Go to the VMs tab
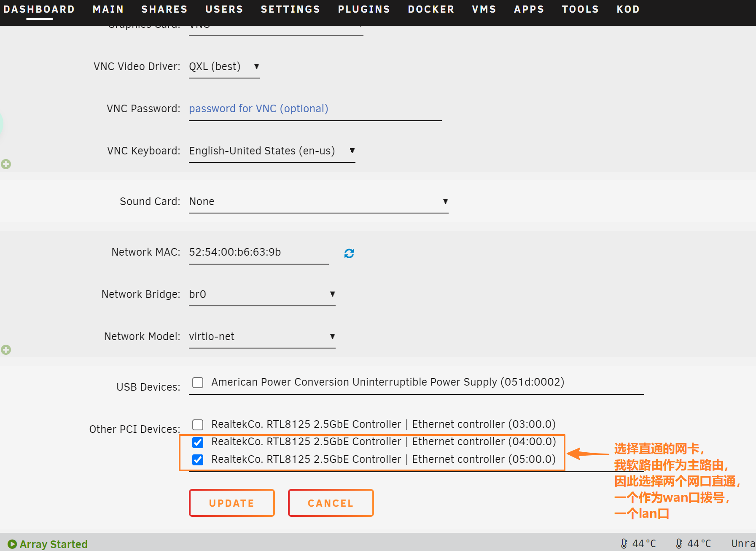The width and height of the screenshot is (756, 551). tap(484, 9)
